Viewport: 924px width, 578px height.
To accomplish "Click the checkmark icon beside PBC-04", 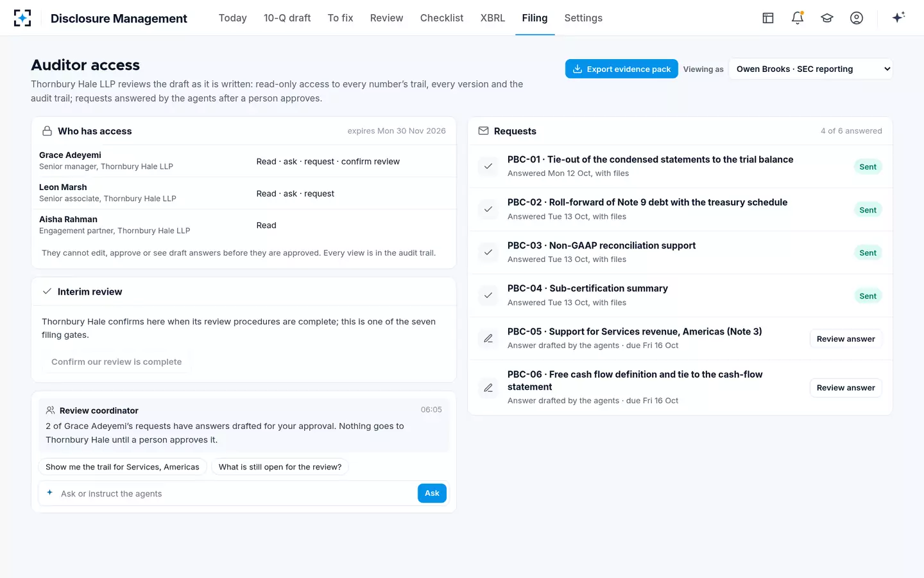I will tap(488, 295).
